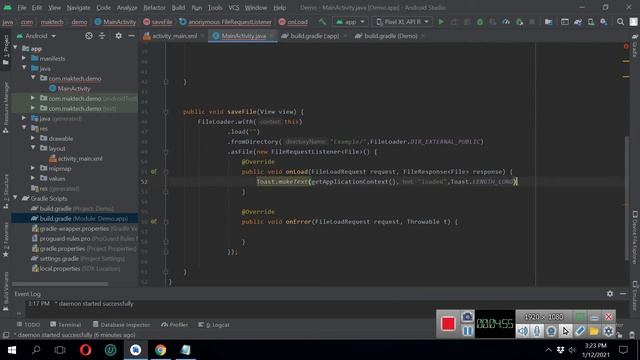The width and height of the screenshot is (640, 360).
Task: Open the Database Inspector tool window
Action: pos(121,325)
